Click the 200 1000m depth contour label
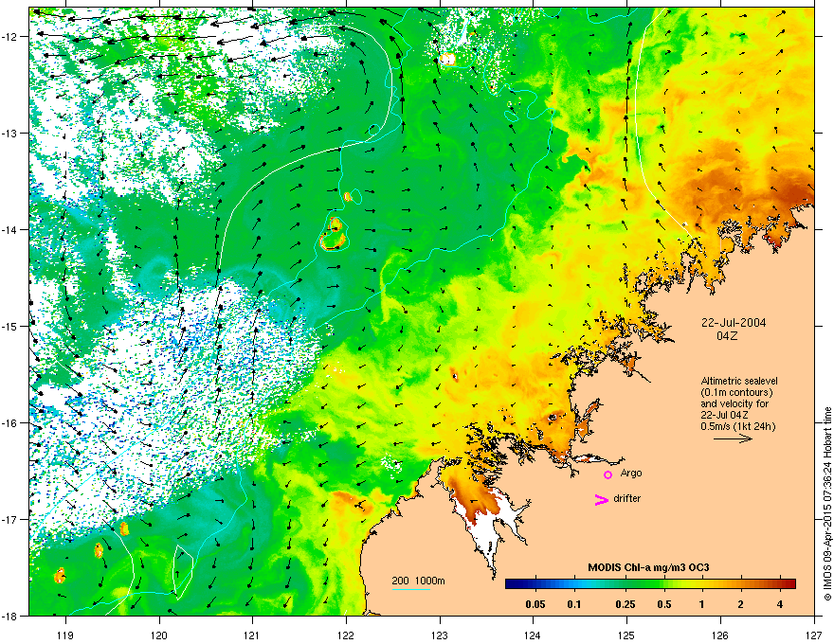Screen dimensions: 834x644 point(418,581)
